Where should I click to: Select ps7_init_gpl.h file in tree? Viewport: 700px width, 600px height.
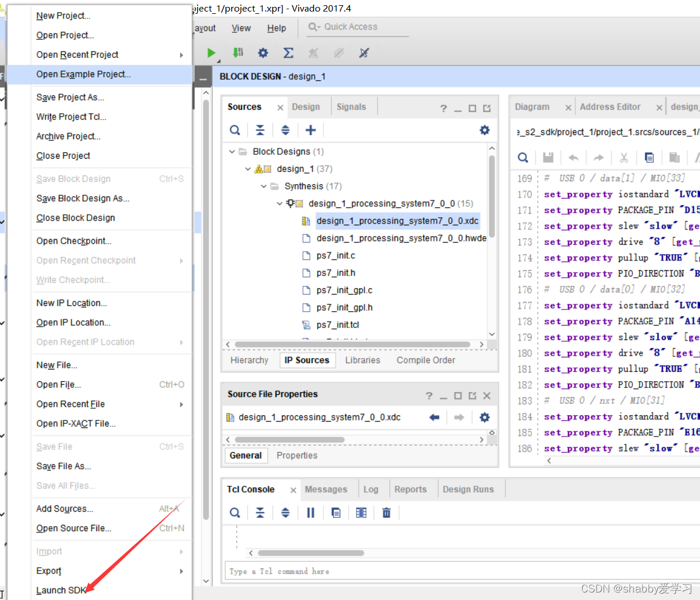344,308
